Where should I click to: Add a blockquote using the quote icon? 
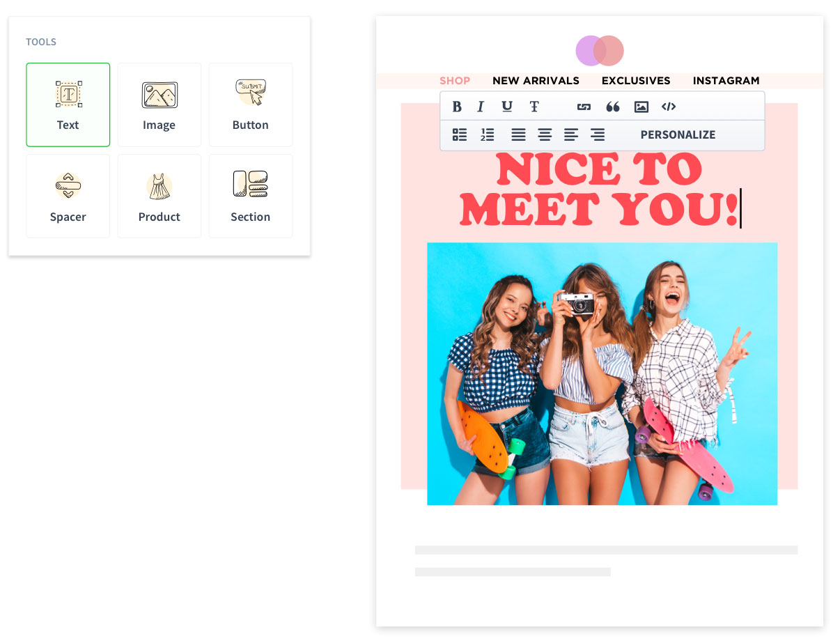[613, 107]
